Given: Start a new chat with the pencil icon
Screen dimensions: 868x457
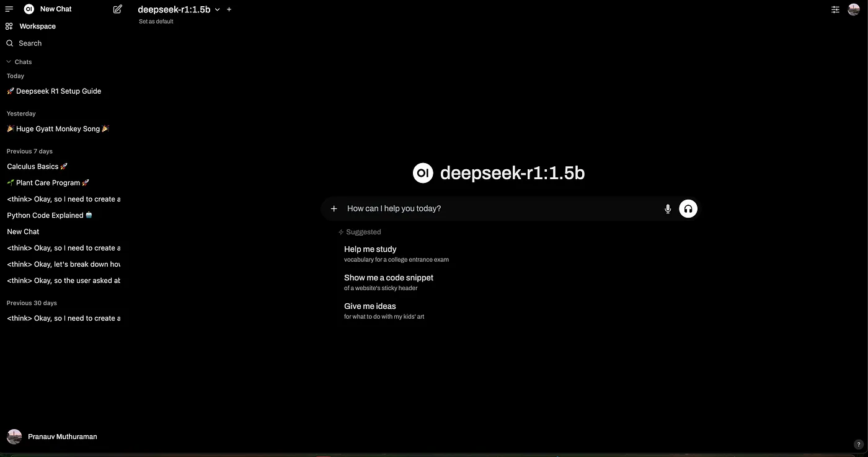Looking at the screenshot, I should coord(118,9).
